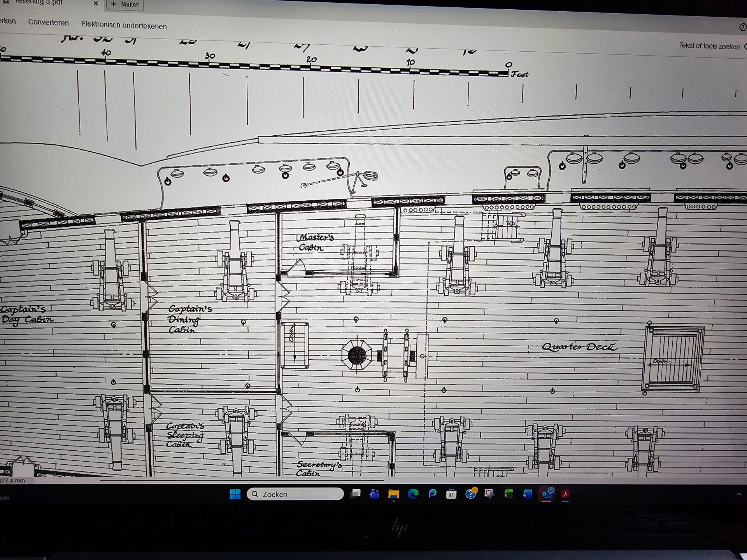Open Get Help app icon
The width and height of the screenshot is (747, 560).
tap(471, 493)
